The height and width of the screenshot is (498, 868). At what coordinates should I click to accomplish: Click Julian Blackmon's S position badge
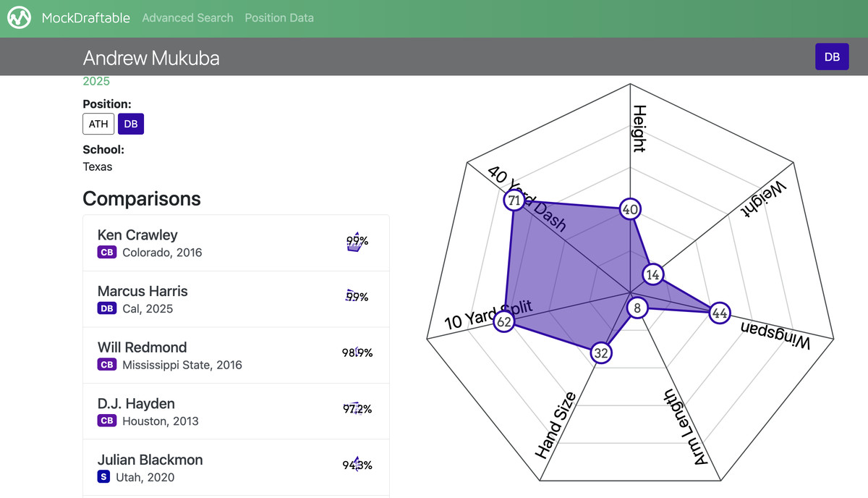(x=103, y=477)
